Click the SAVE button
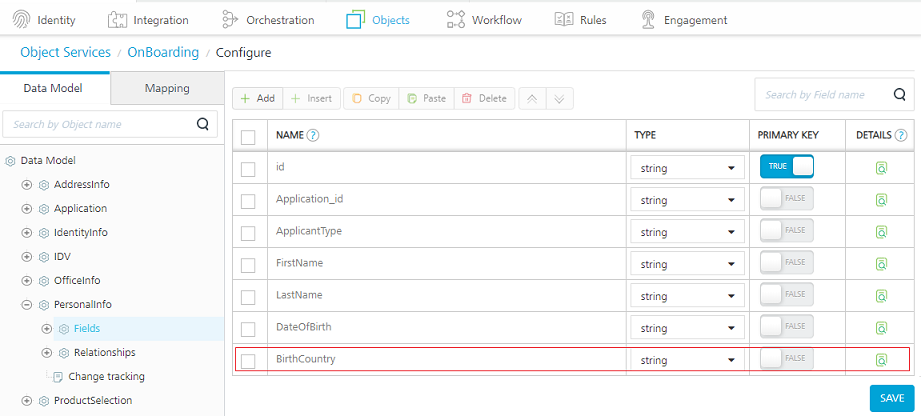This screenshot has height=416, width=921. pyautogui.click(x=891, y=398)
